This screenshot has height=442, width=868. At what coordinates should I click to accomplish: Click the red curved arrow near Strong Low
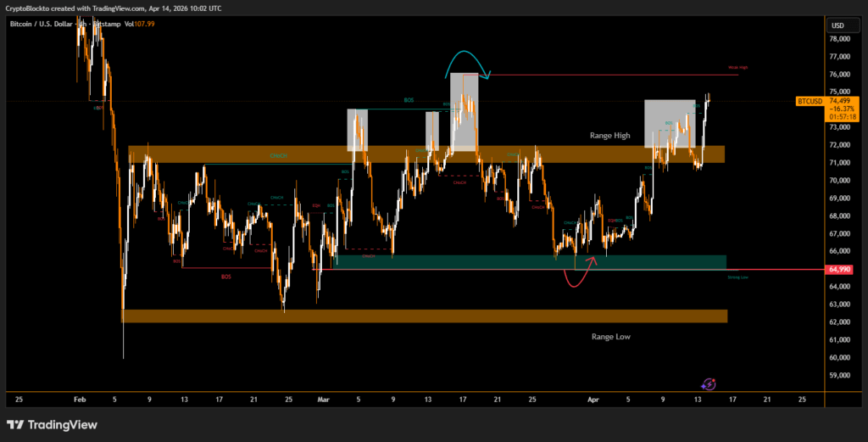pos(581,277)
